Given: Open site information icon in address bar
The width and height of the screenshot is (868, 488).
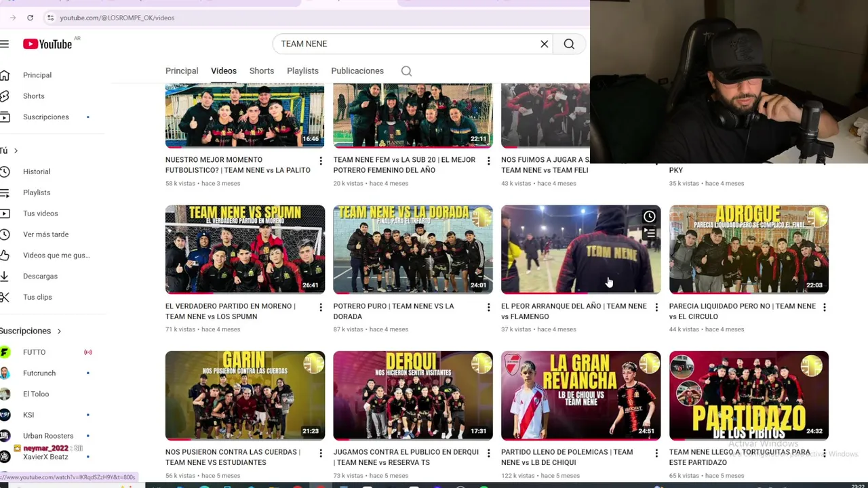Looking at the screenshot, I should pyautogui.click(x=50, y=18).
